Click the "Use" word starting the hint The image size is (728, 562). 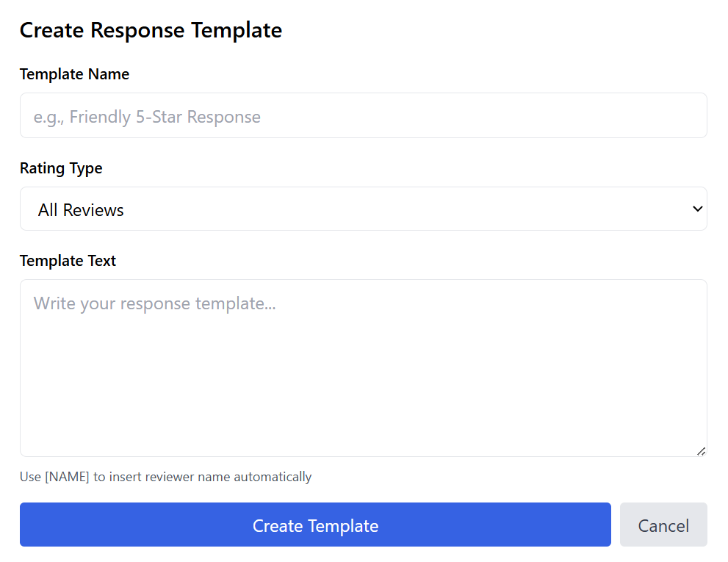[x=30, y=477]
